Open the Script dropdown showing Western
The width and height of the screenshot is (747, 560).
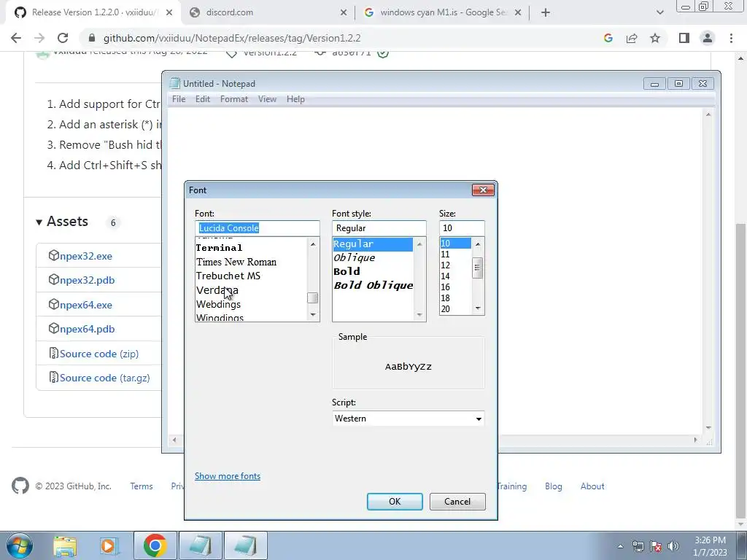tap(409, 419)
